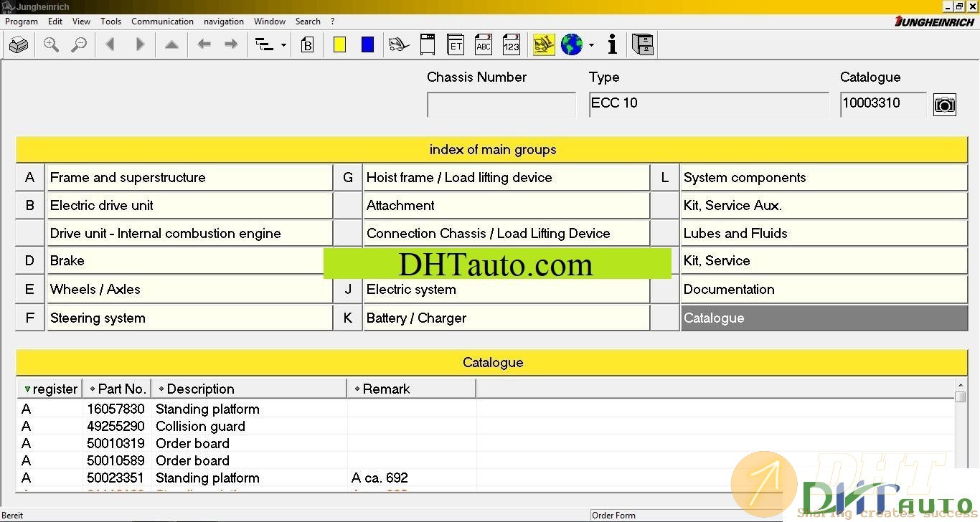Select Connection Chassis / Load Lifting Device
Viewport: 980px width, 522px height.
[x=507, y=234]
